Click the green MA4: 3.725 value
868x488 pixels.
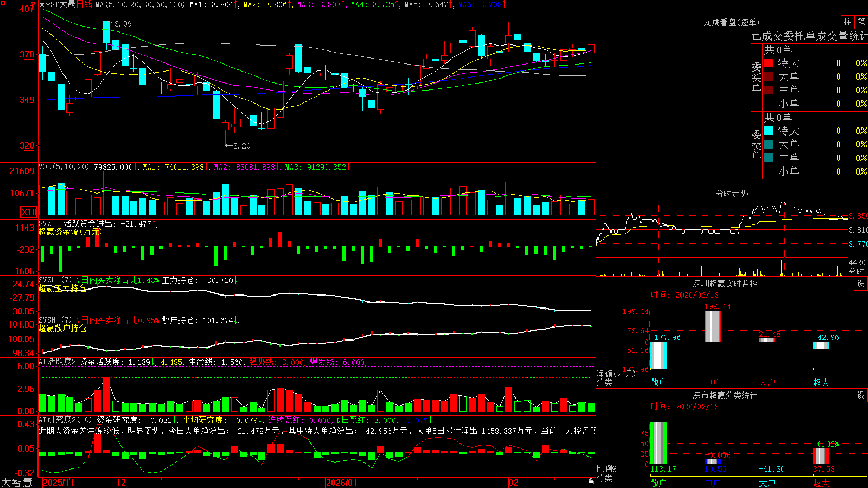(x=373, y=4)
